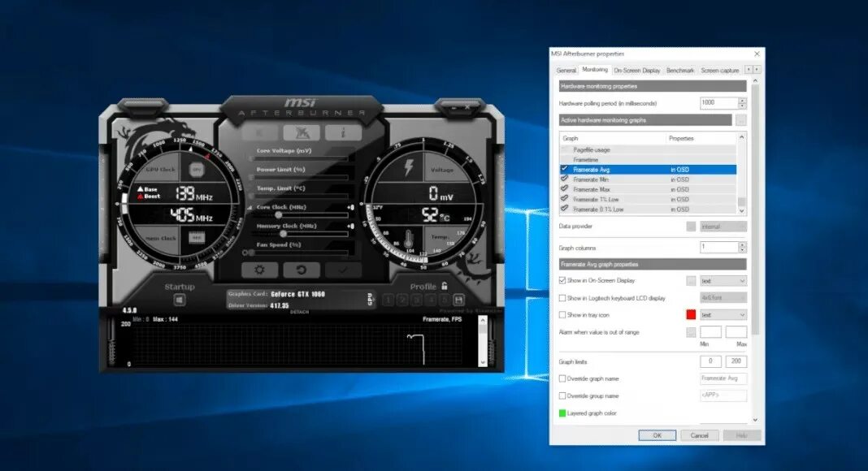Click the Cancel button in properties
The image size is (868, 471).
[699, 435]
